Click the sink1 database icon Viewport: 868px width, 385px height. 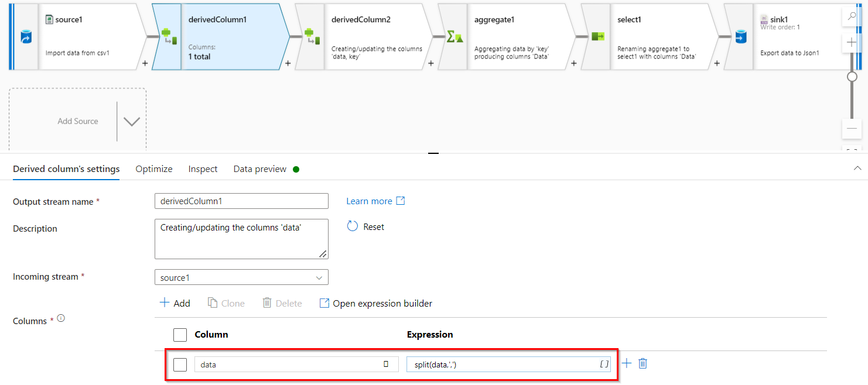tap(740, 37)
